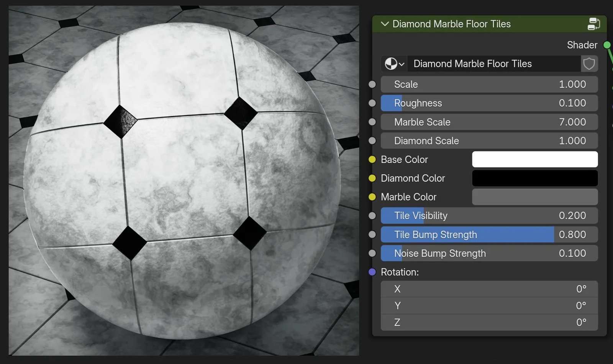Click the gray Tile Visibility input socket
The image size is (613, 364).
[x=372, y=215]
